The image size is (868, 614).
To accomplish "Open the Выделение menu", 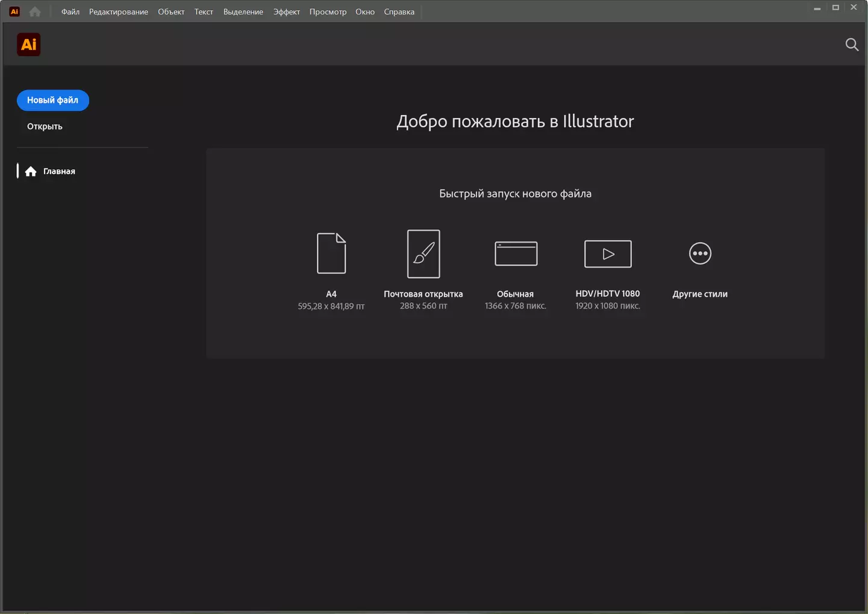I will 243,12.
